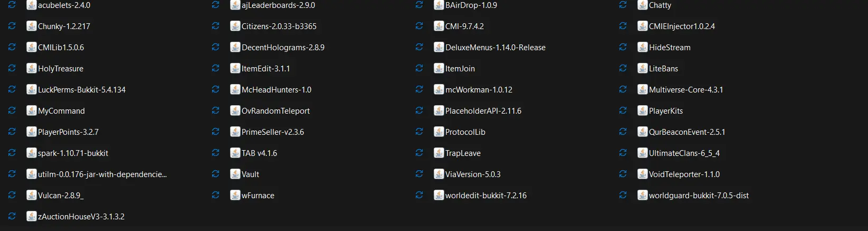Click the sync icon beside Multiverse-Core-4.3.1
The width and height of the screenshot is (868, 231).
623,89
